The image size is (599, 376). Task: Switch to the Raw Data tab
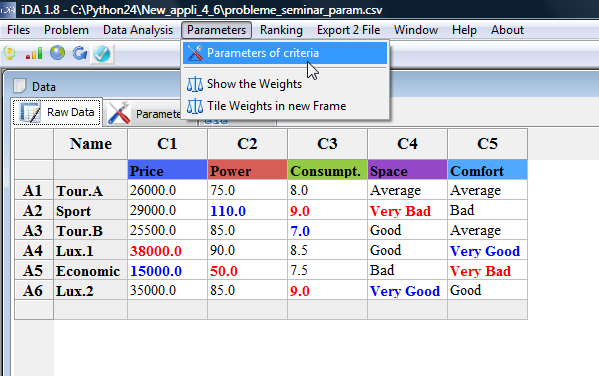(x=57, y=112)
